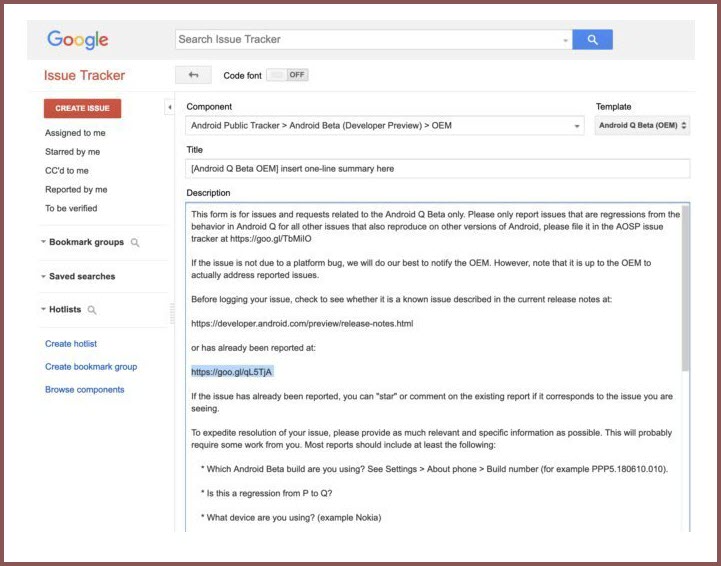Click the Create hotlist link
The image size is (721, 566).
[72, 344]
